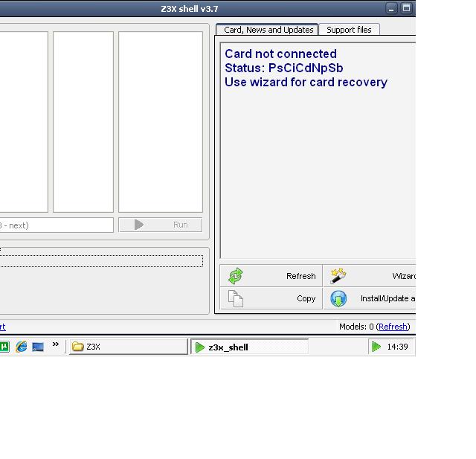Click 'Card not connected' text
This screenshot has width=476, height=459.
(281, 54)
